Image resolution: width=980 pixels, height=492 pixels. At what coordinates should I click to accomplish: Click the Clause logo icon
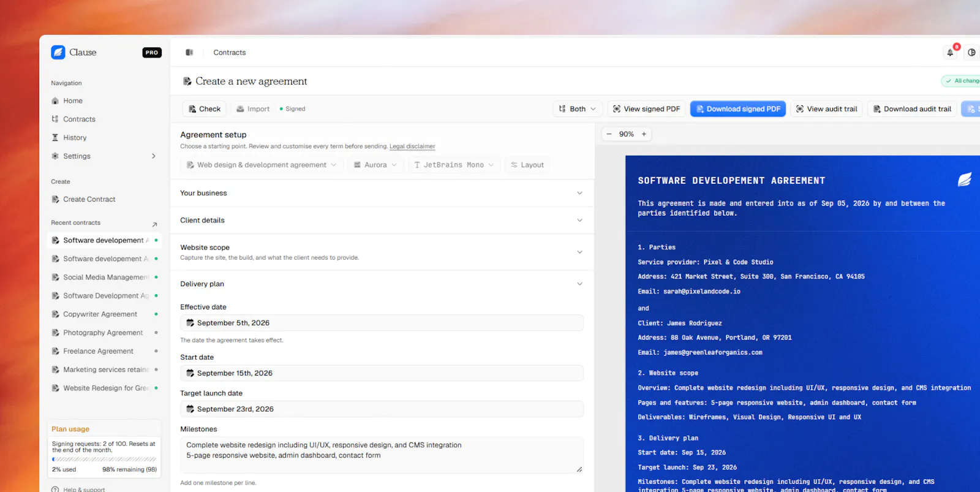tap(58, 52)
